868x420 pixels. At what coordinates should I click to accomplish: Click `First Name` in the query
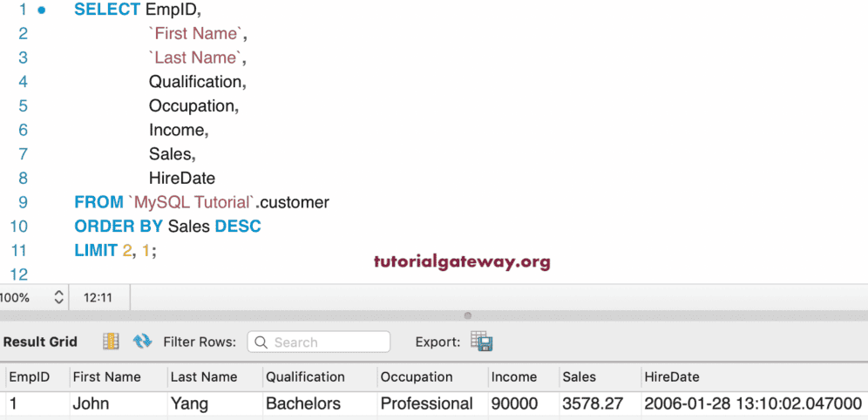[x=196, y=34]
